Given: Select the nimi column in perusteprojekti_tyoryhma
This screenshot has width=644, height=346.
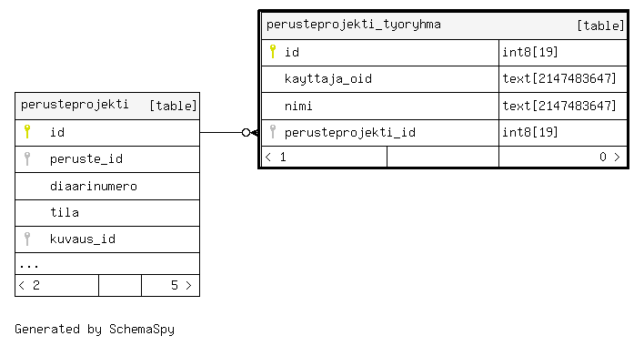Looking at the screenshot, I should [380, 106].
